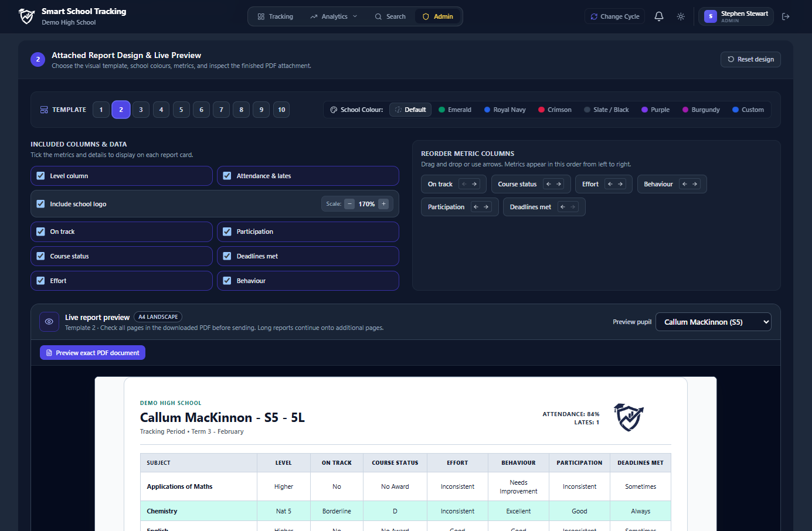Screen dimensions: 812x531
Task: Untick the Level column checkbox
Action: (x=40, y=176)
